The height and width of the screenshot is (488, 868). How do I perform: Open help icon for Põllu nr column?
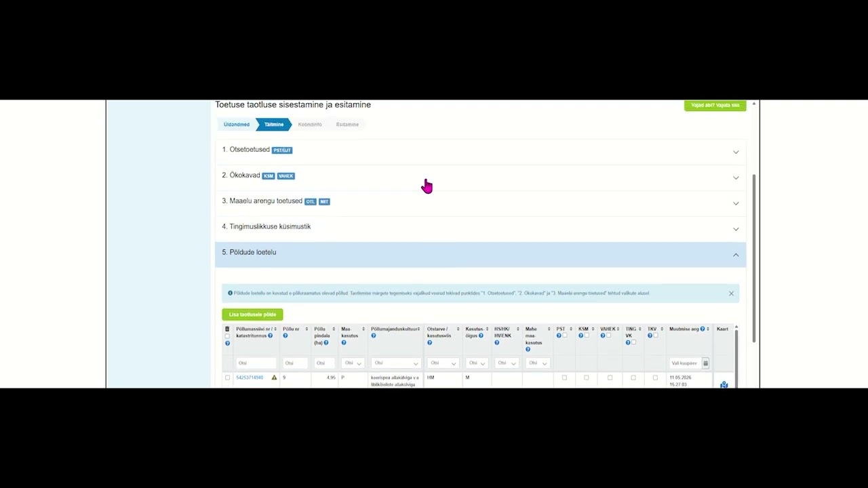click(x=285, y=335)
